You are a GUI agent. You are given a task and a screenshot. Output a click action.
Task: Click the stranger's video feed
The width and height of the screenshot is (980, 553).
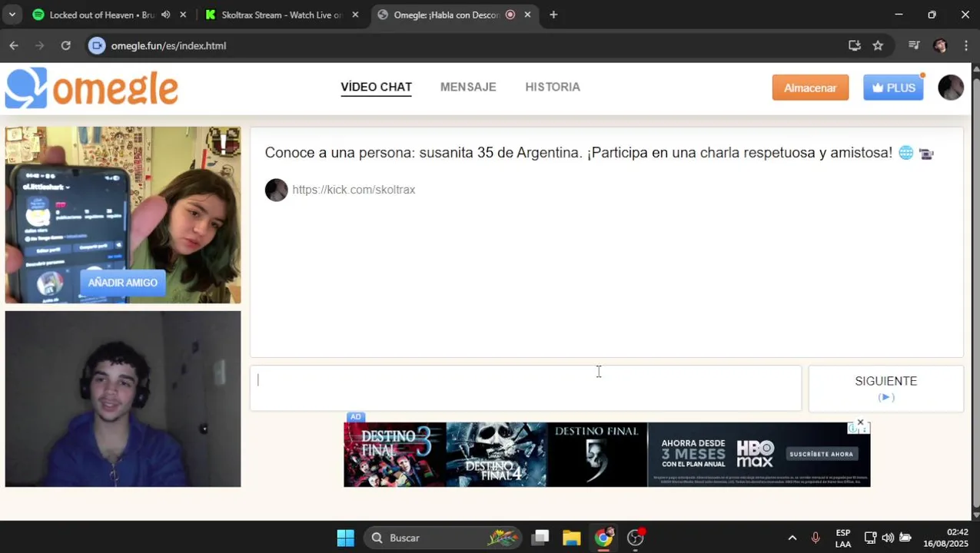(123, 215)
